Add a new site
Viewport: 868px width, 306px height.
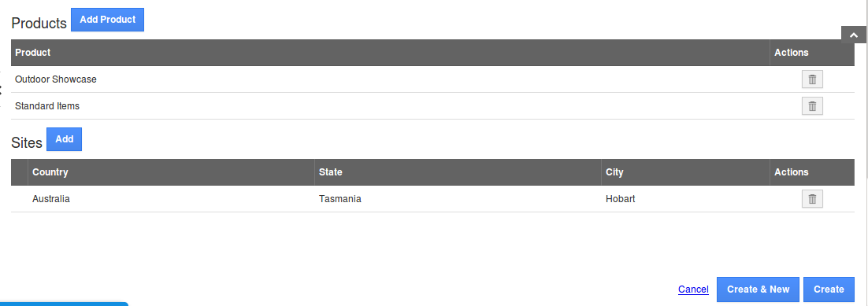click(x=65, y=139)
